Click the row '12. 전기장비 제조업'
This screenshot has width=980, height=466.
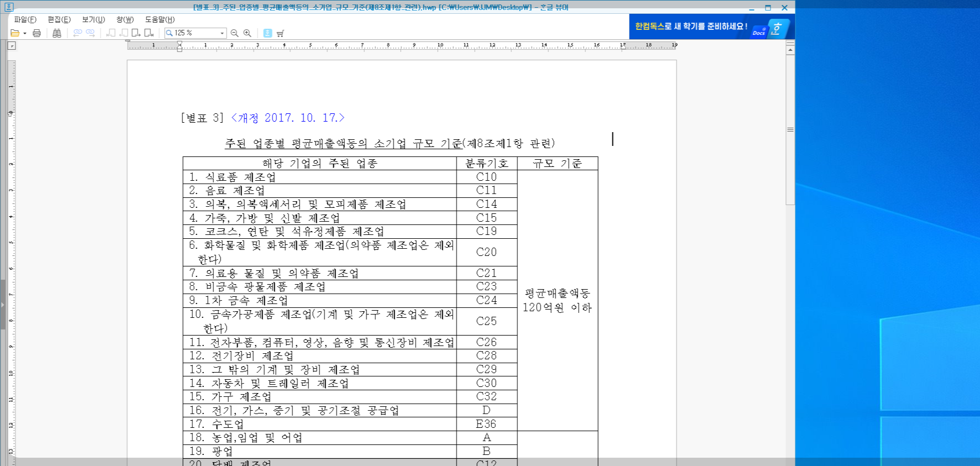(319, 356)
